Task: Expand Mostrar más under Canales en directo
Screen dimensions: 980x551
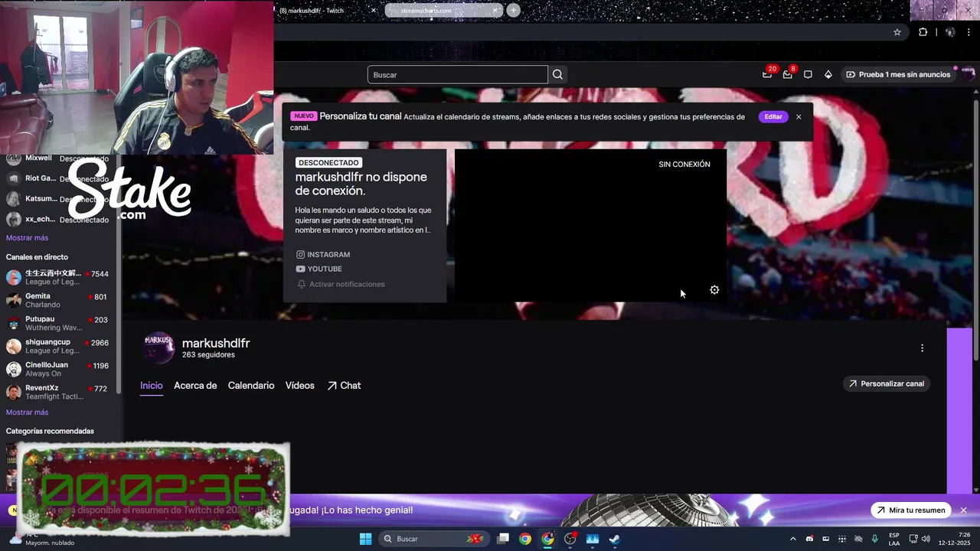Action: click(27, 412)
